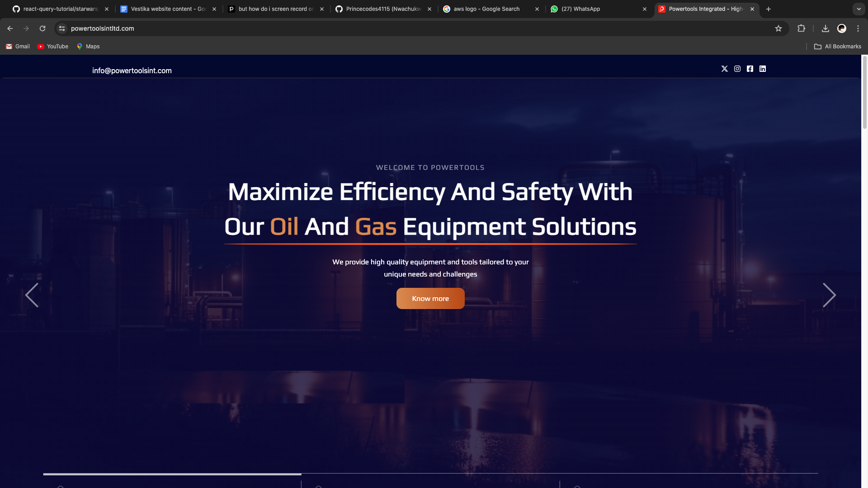The height and width of the screenshot is (488, 868).
Task: Open the X (Twitter) social icon
Action: click(724, 69)
